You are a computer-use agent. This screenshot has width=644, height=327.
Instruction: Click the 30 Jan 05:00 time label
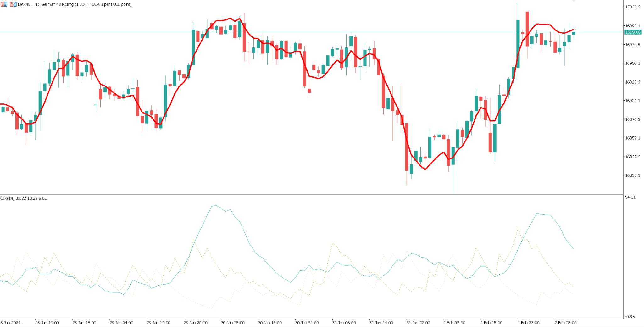[x=233, y=323]
